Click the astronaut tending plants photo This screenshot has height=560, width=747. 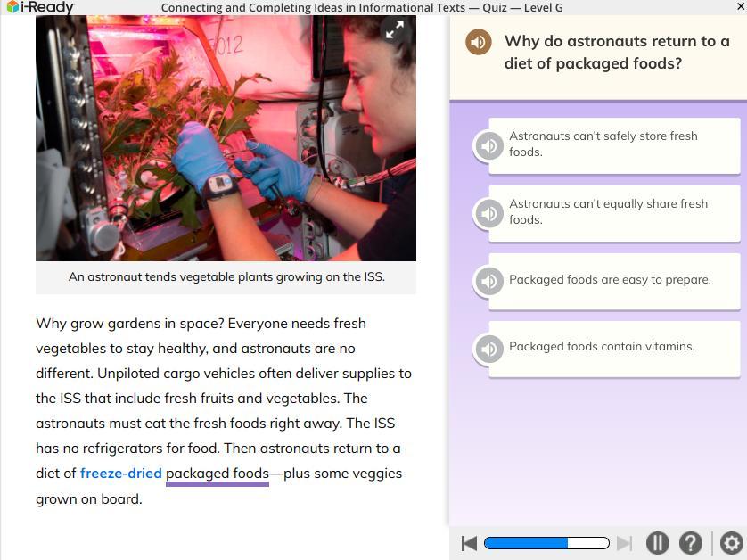226,138
